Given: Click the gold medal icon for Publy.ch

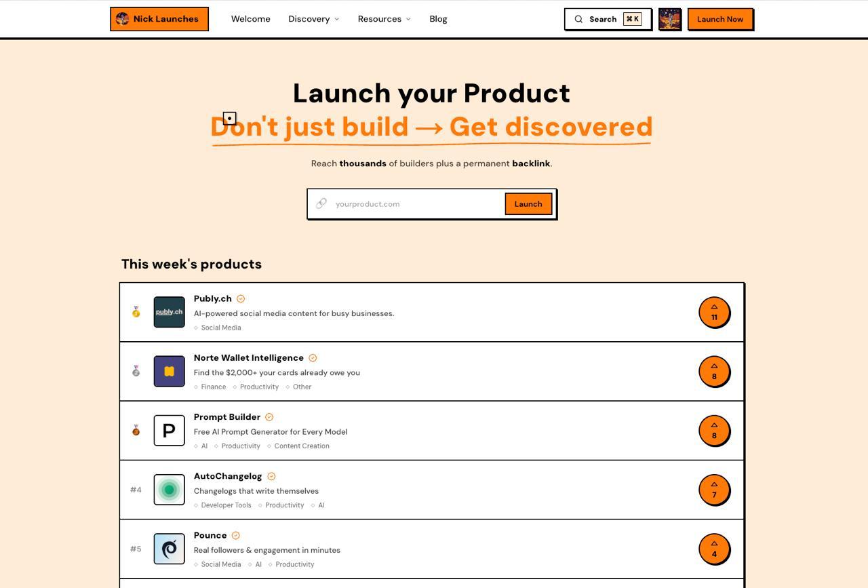Looking at the screenshot, I should pyautogui.click(x=136, y=312).
